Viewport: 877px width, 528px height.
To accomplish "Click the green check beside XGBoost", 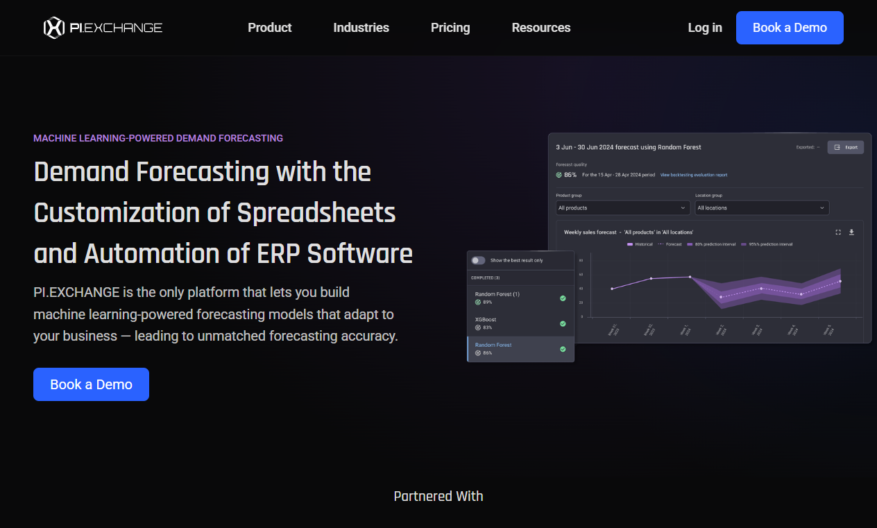I will click(x=563, y=324).
